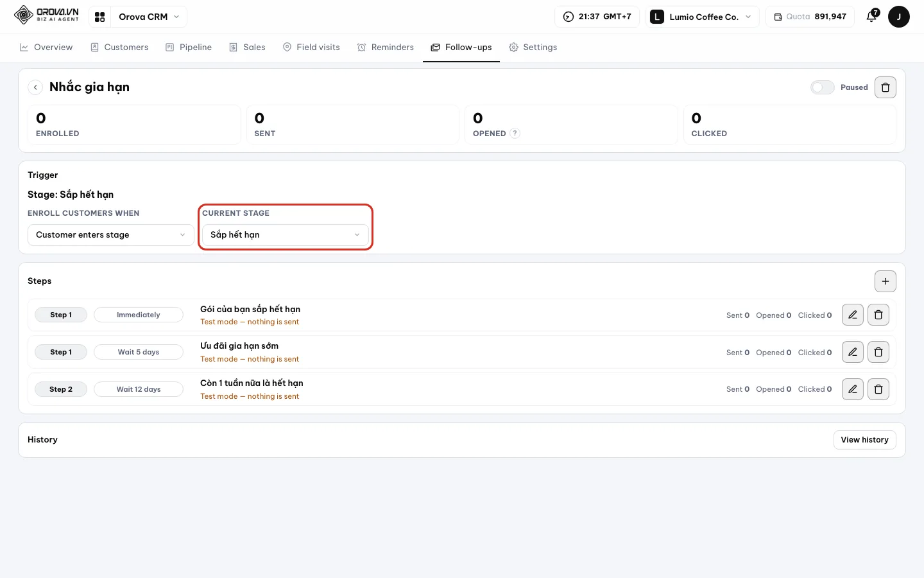Image resolution: width=924 pixels, height=578 pixels.
Task: Edit the "Còn 1 tuần nữa là hết hạn" step
Action: tap(853, 389)
